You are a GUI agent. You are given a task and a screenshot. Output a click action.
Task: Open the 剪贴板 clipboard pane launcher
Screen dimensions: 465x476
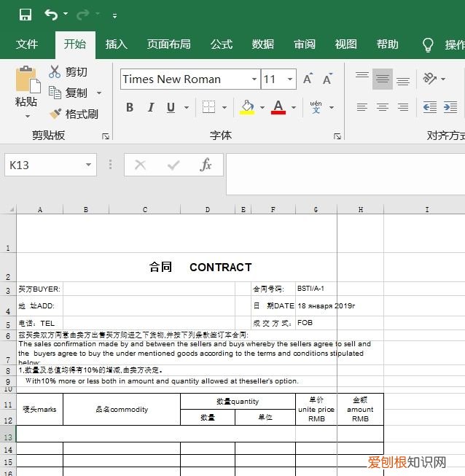tap(106, 136)
